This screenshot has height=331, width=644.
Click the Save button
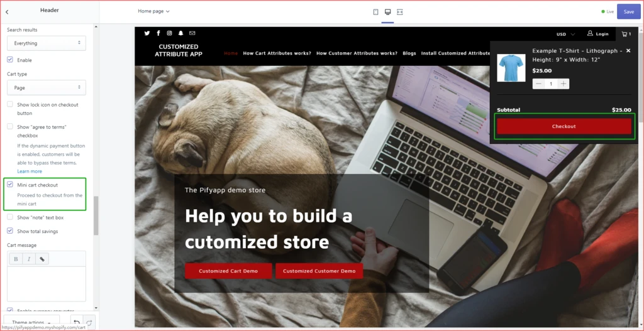click(x=628, y=12)
